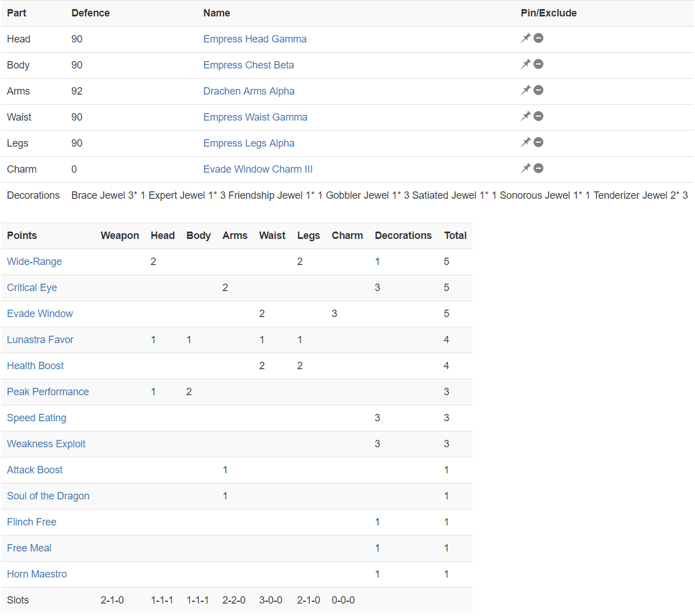Open the Speed Eating skill link
The width and height of the screenshot is (695, 616).
[x=36, y=418]
